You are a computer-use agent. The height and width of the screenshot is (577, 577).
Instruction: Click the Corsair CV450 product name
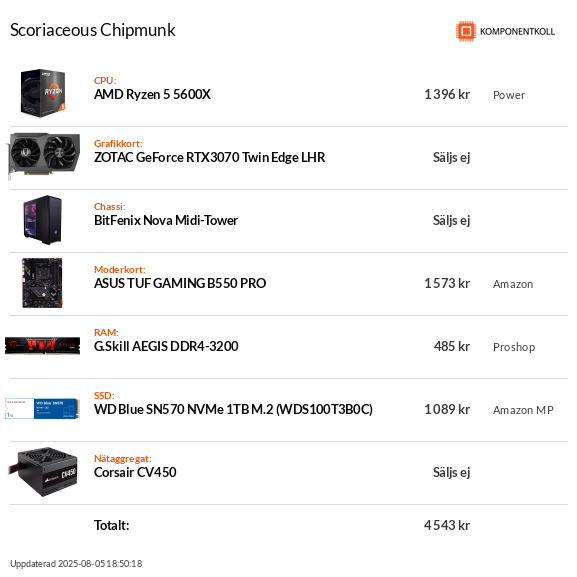tap(135, 472)
